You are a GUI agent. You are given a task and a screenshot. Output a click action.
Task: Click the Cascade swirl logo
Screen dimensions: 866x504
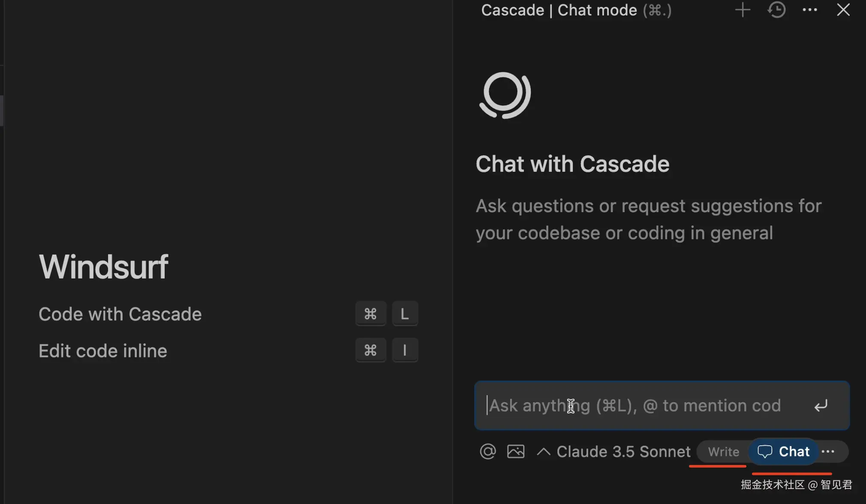[x=505, y=95]
